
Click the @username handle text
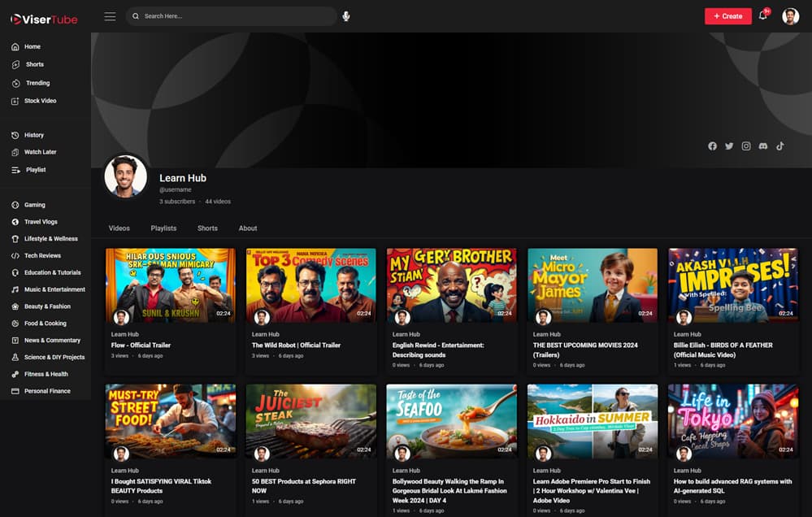pyautogui.click(x=175, y=190)
